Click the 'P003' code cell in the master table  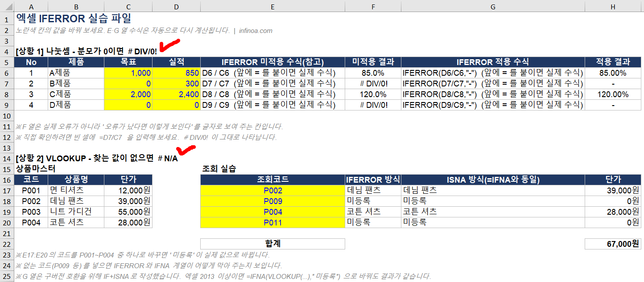[x=31, y=212]
